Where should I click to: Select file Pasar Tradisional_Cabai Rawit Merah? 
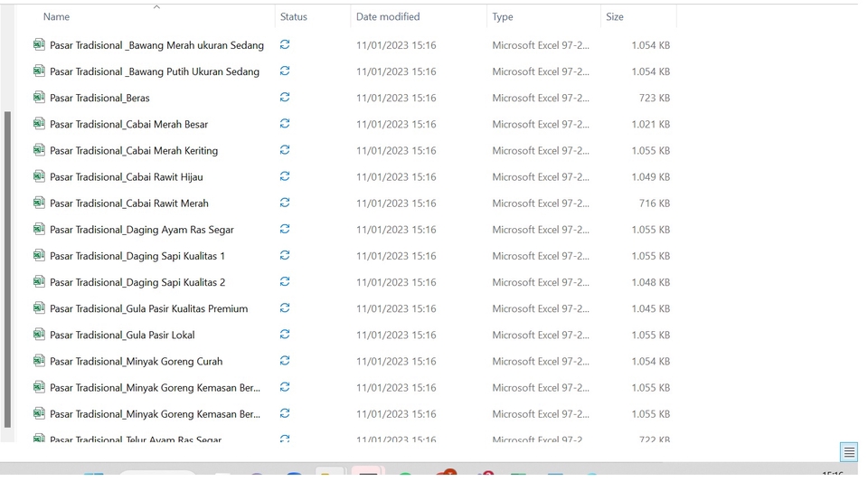(x=129, y=203)
